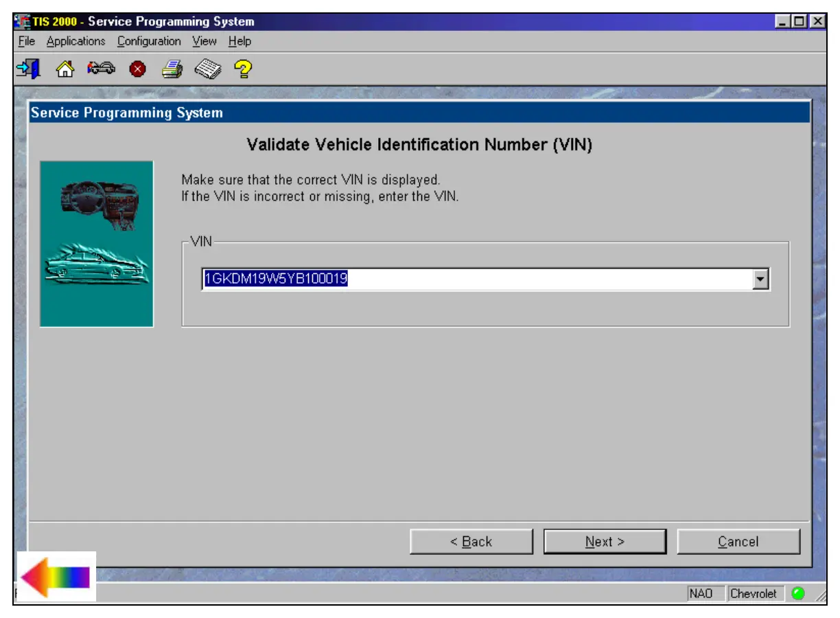
Task: Click the rainbow back arrow icon
Action: click(56, 577)
